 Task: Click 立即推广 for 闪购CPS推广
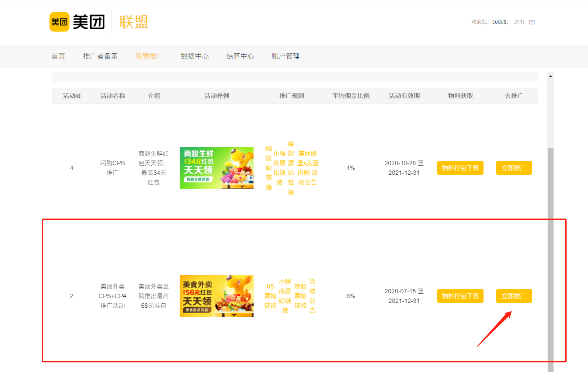tap(514, 168)
